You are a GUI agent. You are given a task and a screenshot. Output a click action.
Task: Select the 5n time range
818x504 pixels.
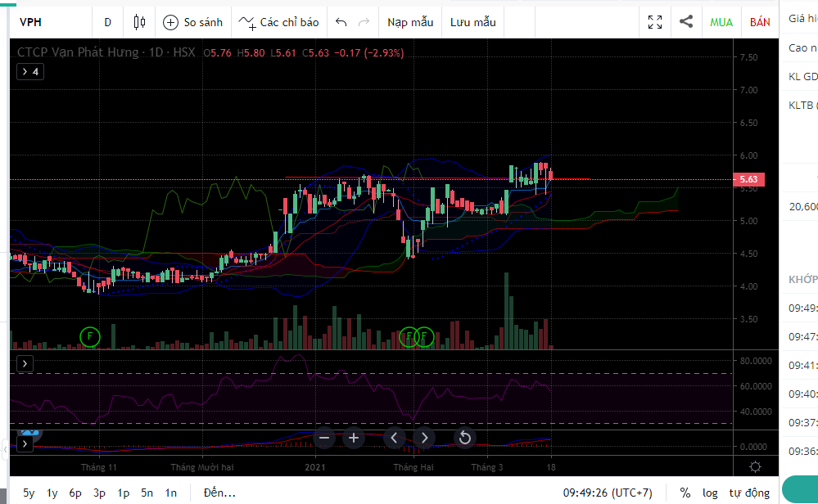click(x=147, y=493)
